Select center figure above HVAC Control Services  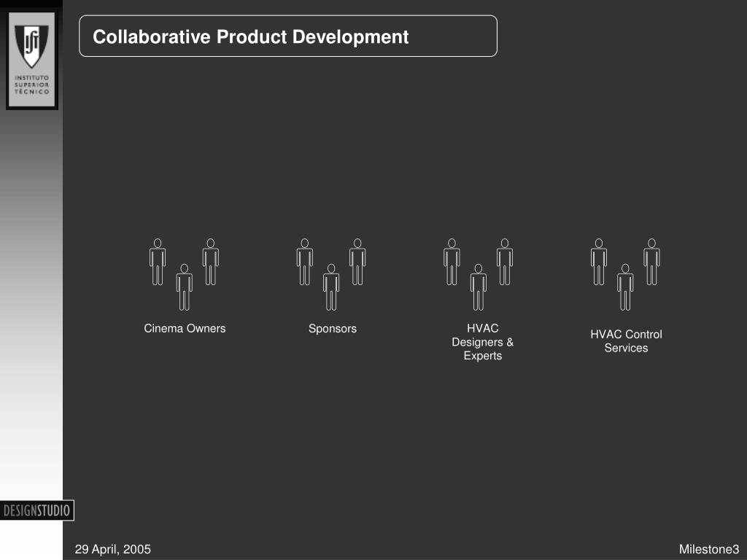point(625,287)
